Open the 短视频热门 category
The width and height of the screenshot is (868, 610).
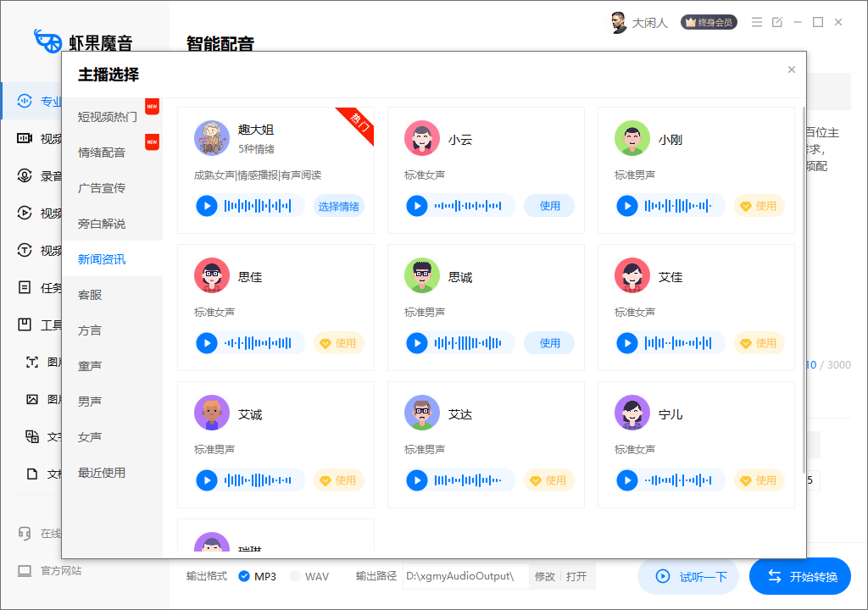click(113, 117)
